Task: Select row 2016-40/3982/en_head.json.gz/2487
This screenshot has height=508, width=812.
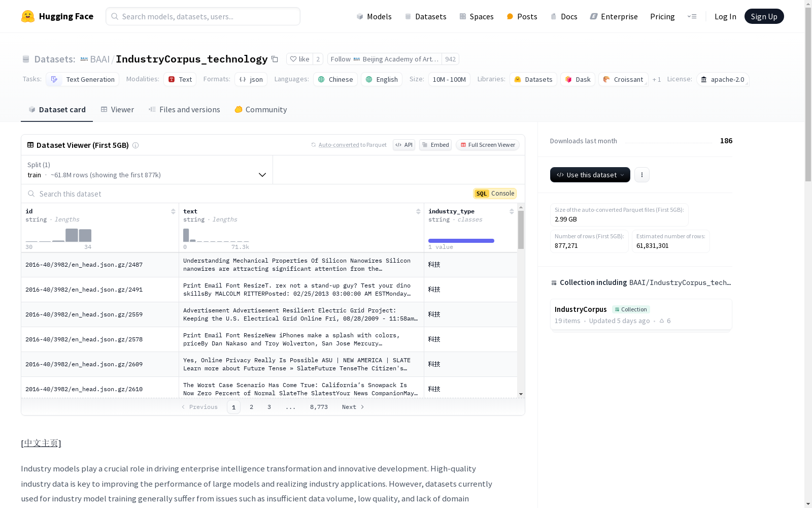Action: tap(269, 265)
